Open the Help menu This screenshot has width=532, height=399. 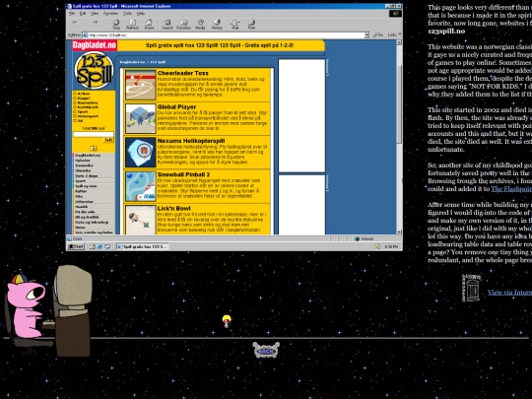tap(141, 14)
